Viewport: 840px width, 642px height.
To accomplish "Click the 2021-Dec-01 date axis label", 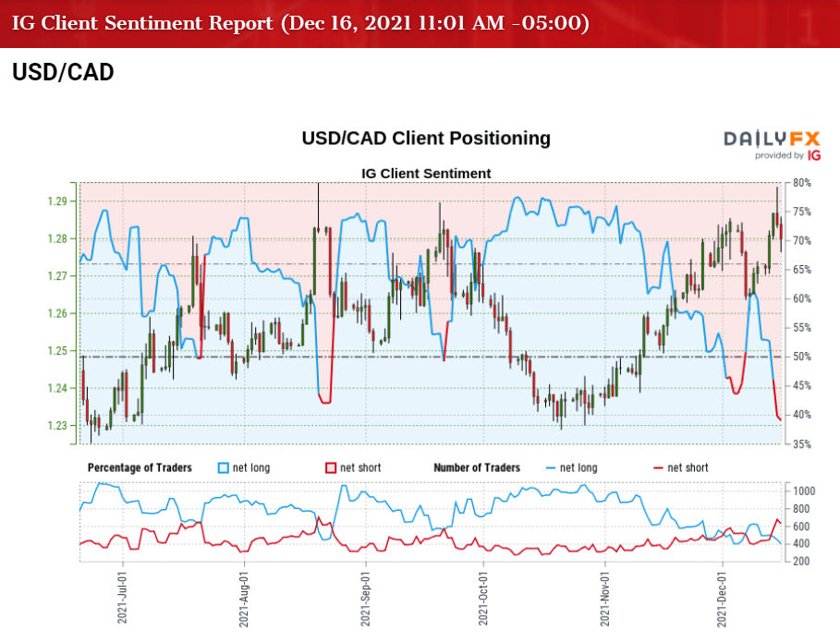I will click(722, 599).
